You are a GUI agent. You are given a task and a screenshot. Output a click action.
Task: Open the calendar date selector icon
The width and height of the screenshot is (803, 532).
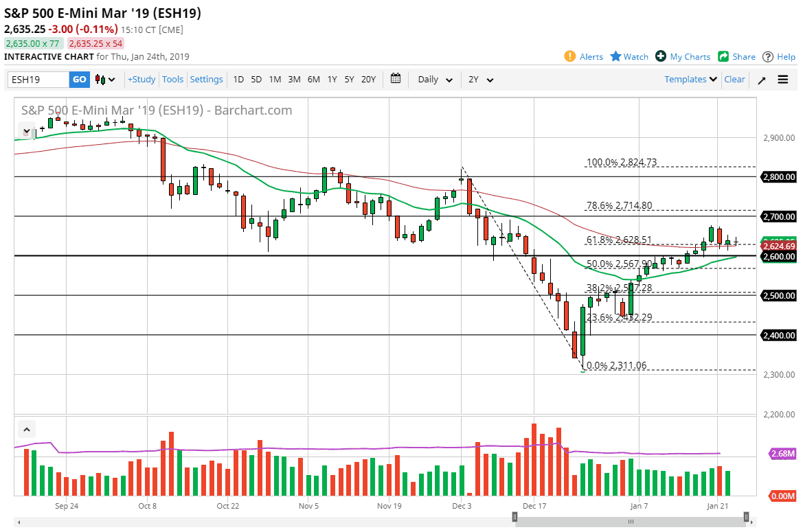point(396,79)
